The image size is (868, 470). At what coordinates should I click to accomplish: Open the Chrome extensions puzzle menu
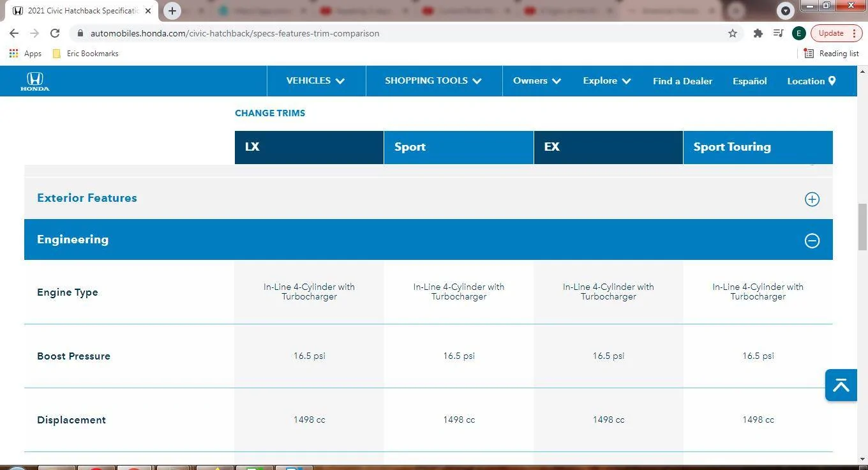pos(758,33)
